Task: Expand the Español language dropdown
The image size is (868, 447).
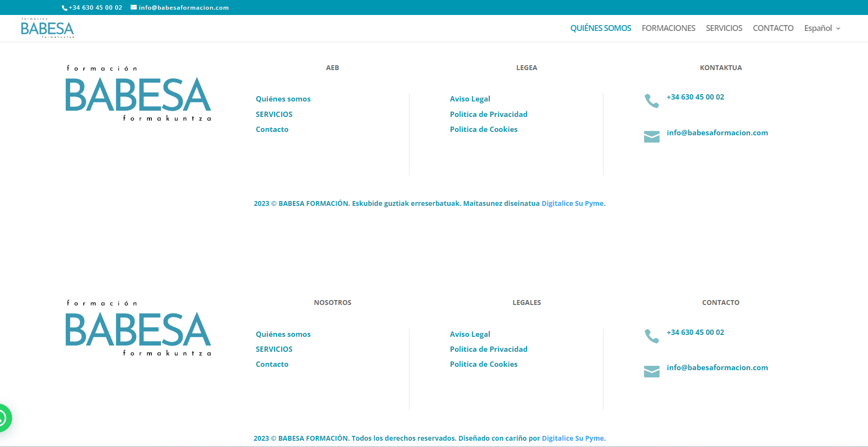Action: coord(822,28)
